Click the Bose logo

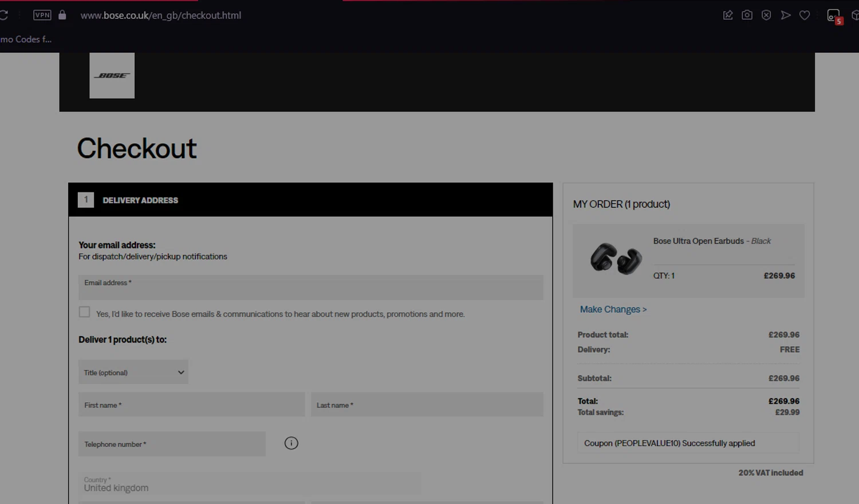(112, 76)
